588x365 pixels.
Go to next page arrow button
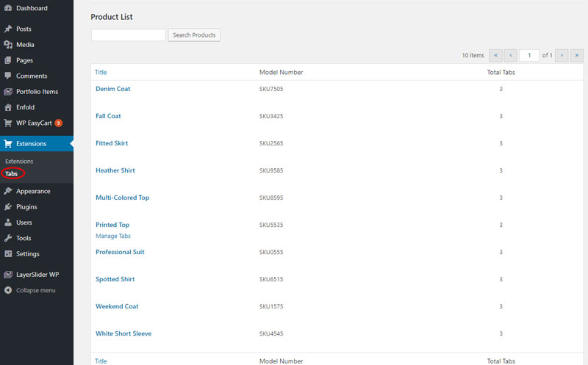pyautogui.click(x=562, y=56)
